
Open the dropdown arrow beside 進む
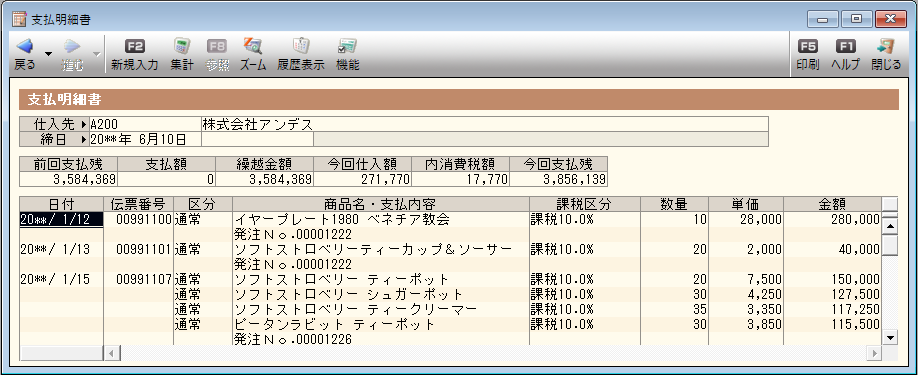point(96,54)
